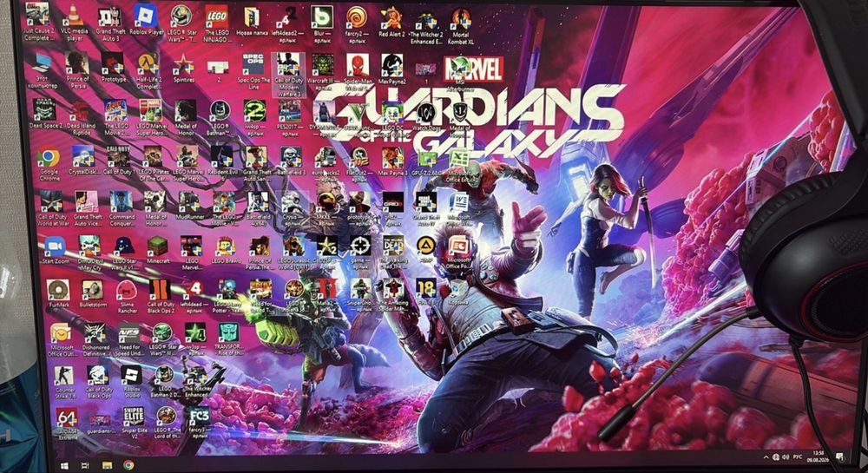Open the Start Zoom shortcut
868x473 pixels.
(56, 250)
